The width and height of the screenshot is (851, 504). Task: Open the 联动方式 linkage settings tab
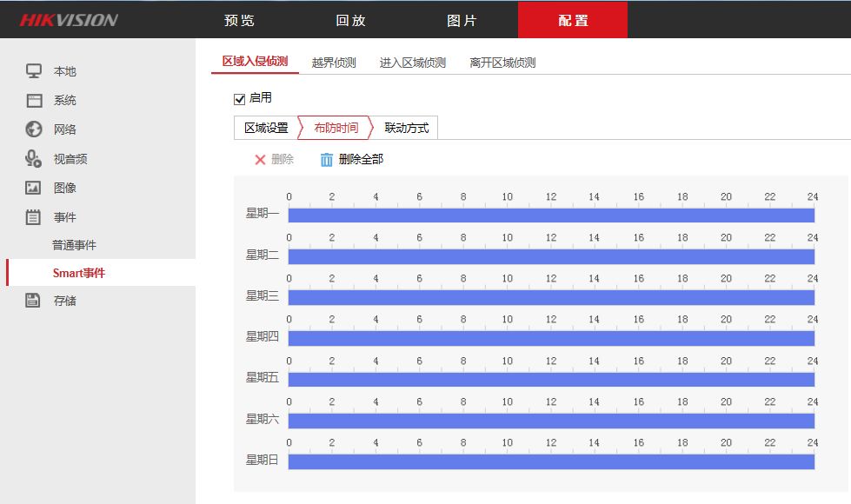[406, 127]
